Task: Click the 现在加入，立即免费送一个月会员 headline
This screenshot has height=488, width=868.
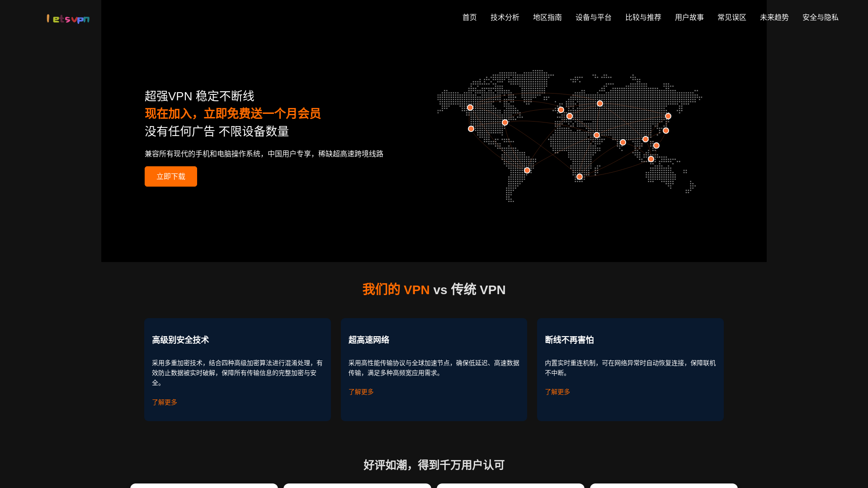Action: point(233,113)
